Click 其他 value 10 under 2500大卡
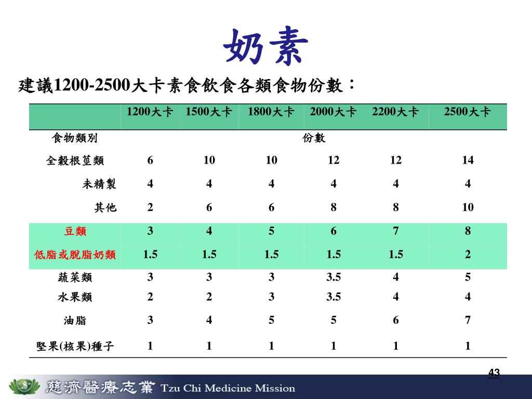Viewport: 532px width, 399px height. coord(468,207)
